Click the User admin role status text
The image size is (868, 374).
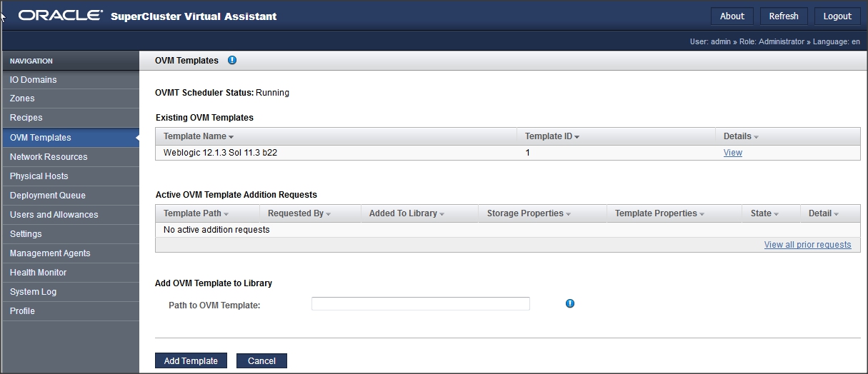click(775, 41)
